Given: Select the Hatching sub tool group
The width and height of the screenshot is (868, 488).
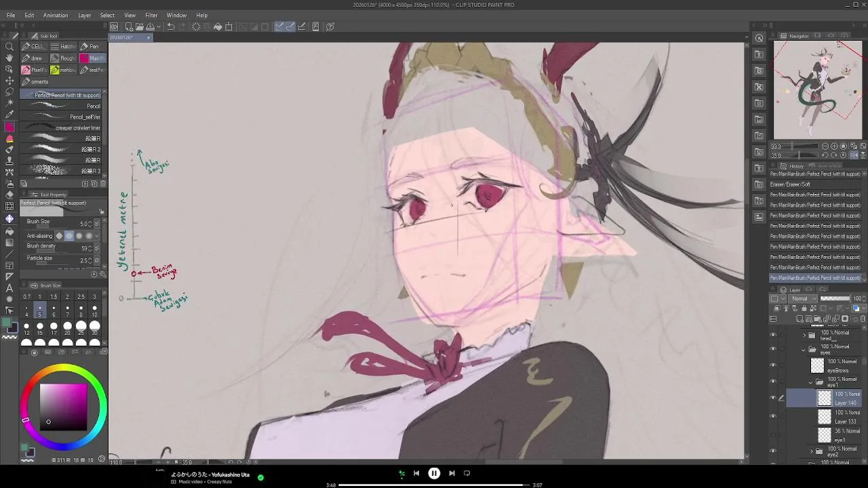Looking at the screenshot, I should (x=64, y=46).
